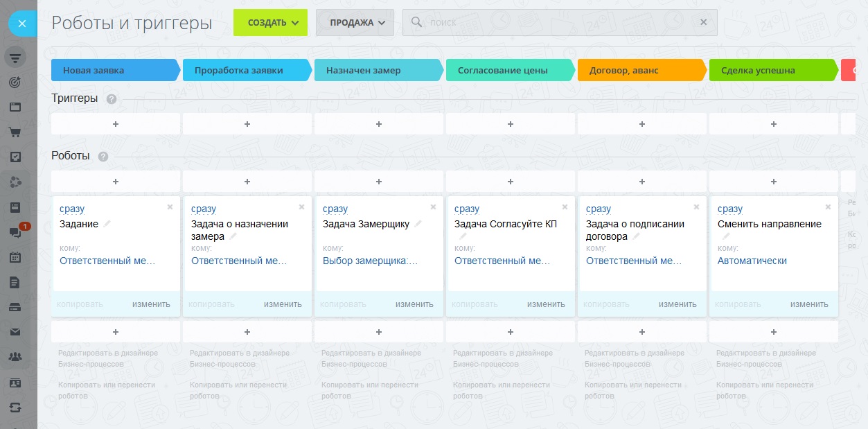Select the Договор, аванс stage
This screenshot has height=429, width=868.
(641, 70)
